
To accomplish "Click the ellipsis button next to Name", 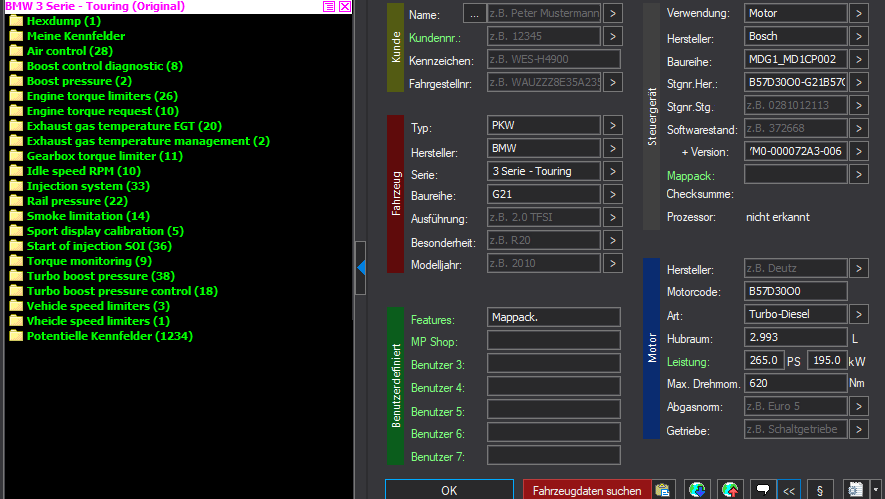I will click(474, 14).
